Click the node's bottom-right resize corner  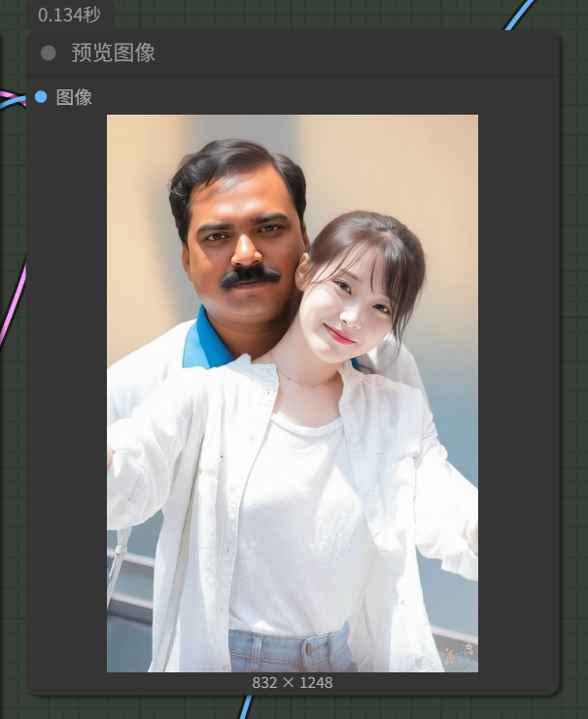click(x=557, y=691)
